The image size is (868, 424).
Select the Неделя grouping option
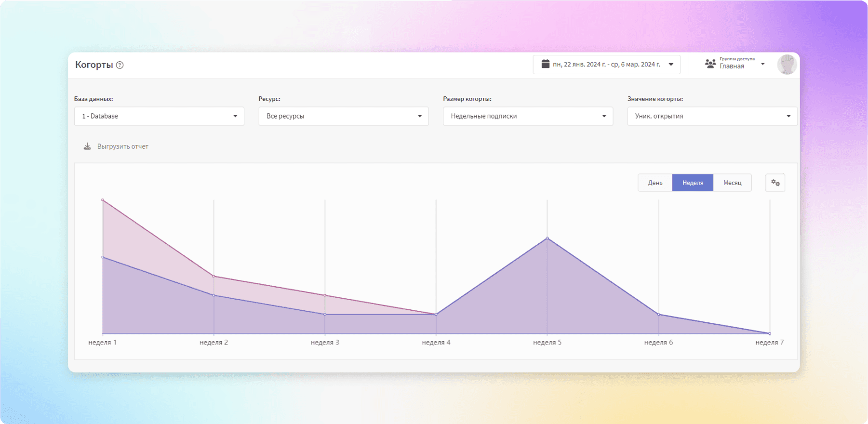tap(693, 183)
